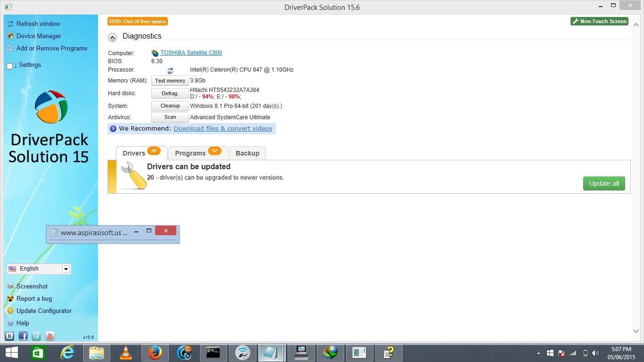Click the Help icon in the sidebar
The image size is (644, 362).
pos(10,323)
